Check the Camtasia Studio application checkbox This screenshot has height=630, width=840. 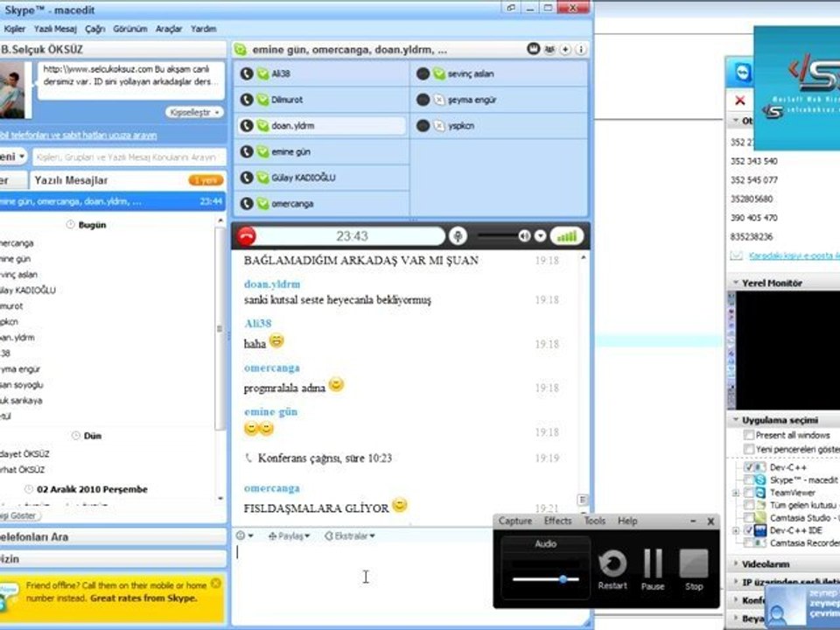[749, 517]
